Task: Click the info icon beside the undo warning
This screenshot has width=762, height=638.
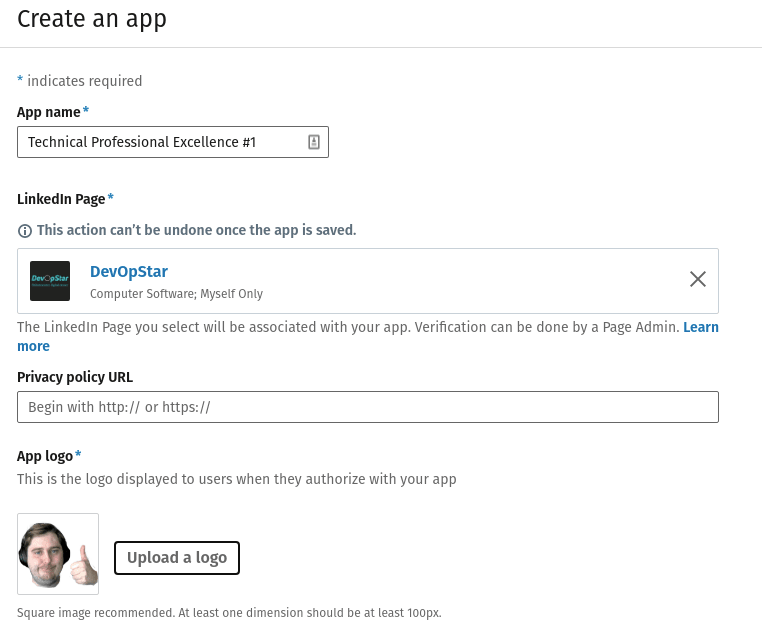Action: tap(25, 231)
